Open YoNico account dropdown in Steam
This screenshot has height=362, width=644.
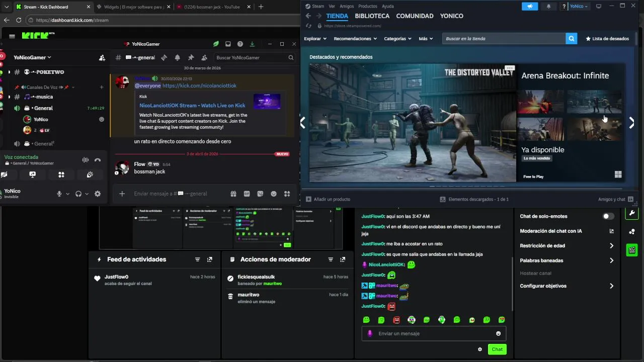click(x=579, y=6)
